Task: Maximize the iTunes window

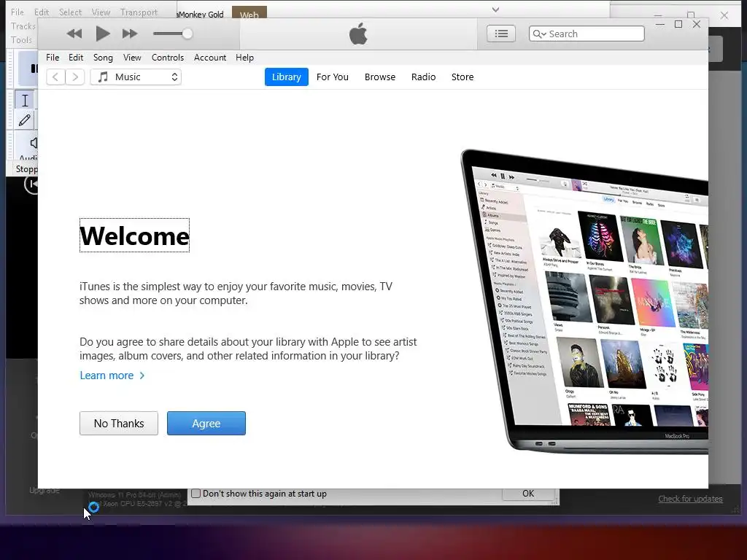Action: coord(678,24)
